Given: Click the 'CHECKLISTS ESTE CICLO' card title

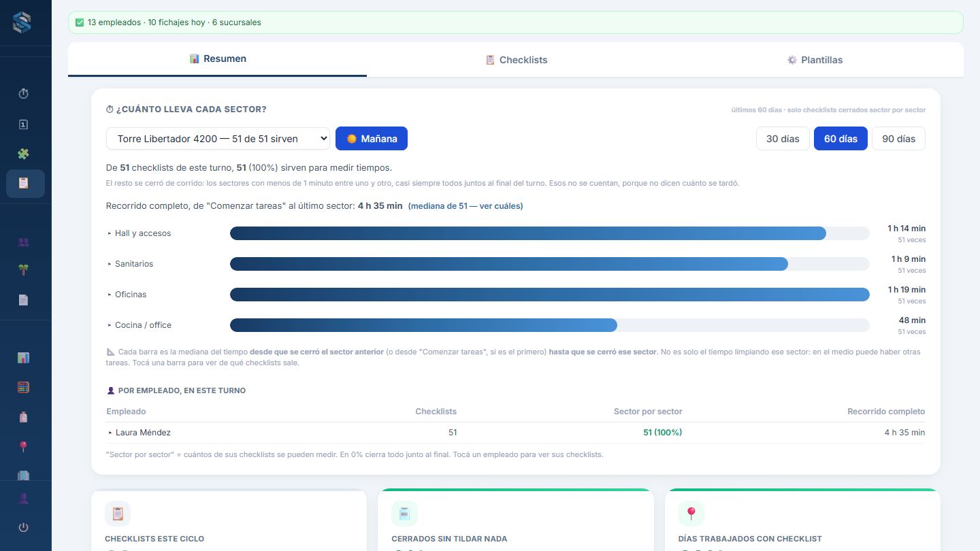Looking at the screenshot, I should pos(154,539).
